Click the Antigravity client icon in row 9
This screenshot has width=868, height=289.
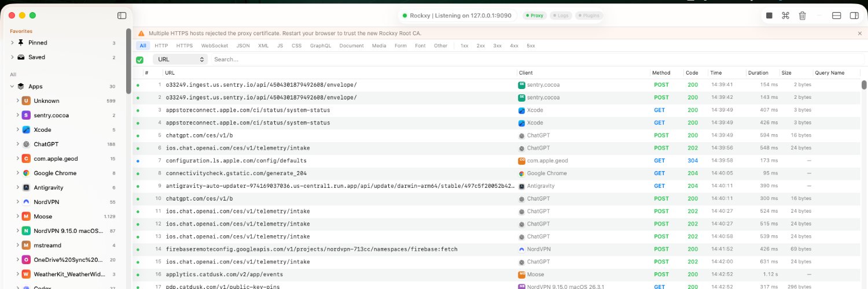point(521,186)
